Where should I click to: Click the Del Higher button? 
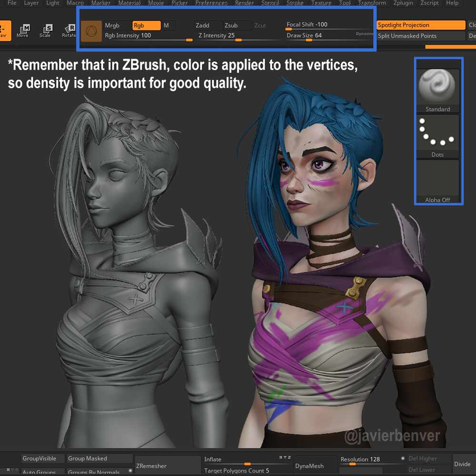coord(429,459)
